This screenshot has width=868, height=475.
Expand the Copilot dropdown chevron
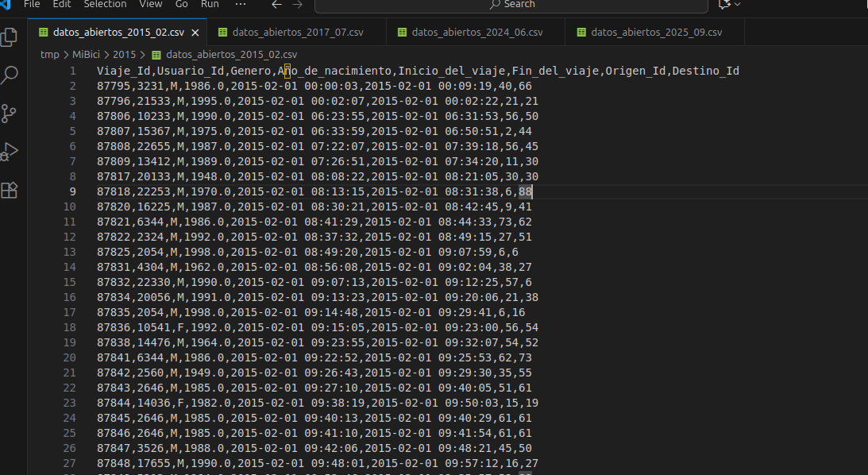click(x=738, y=5)
